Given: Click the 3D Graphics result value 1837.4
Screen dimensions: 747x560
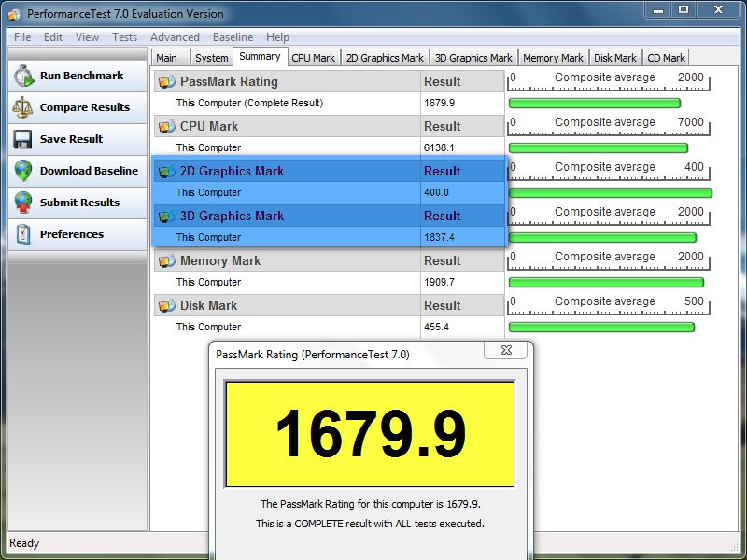Looking at the screenshot, I should [439, 238].
